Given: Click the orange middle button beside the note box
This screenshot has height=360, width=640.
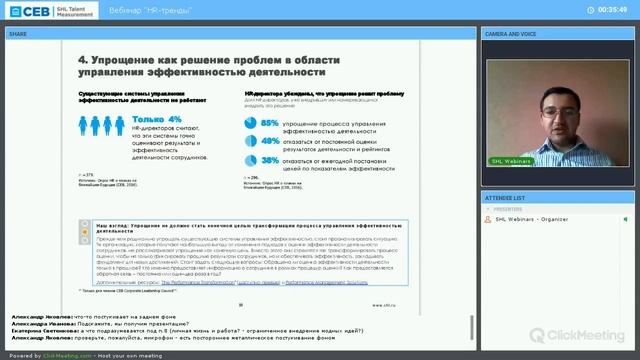Looking at the screenshot, I should (x=85, y=232).
